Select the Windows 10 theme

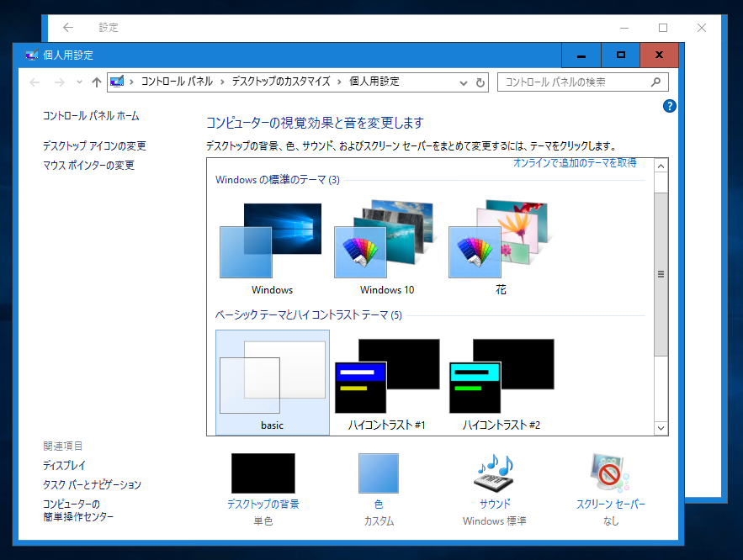tap(387, 249)
